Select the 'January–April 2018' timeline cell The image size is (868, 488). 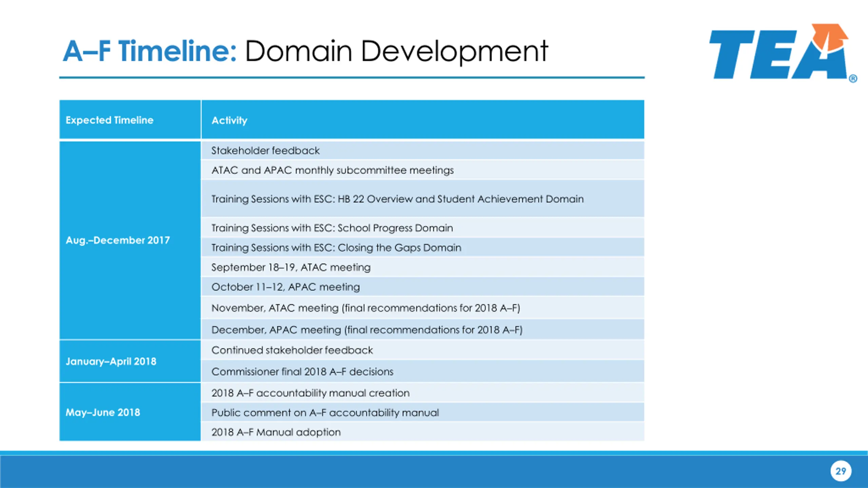pos(130,361)
